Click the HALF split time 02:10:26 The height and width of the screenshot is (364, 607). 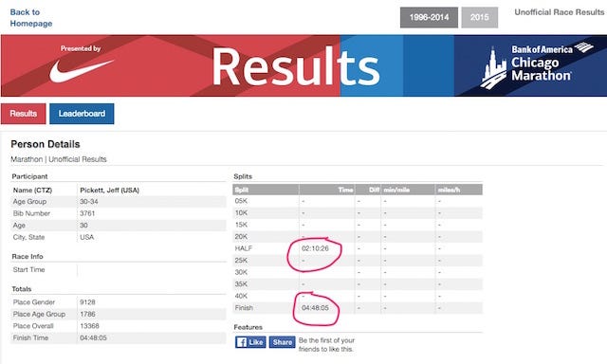tap(315, 248)
